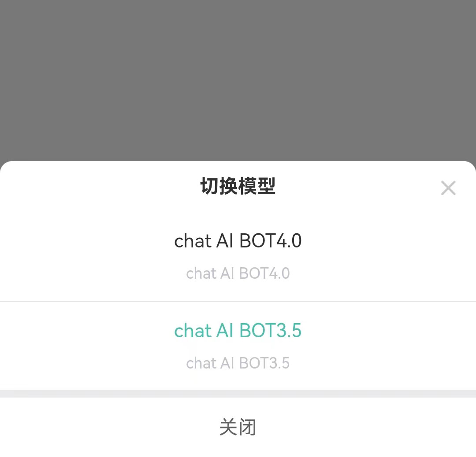Tap the green chat AI BOT3.5 label
476x457 pixels.
click(x=238, y=331)
